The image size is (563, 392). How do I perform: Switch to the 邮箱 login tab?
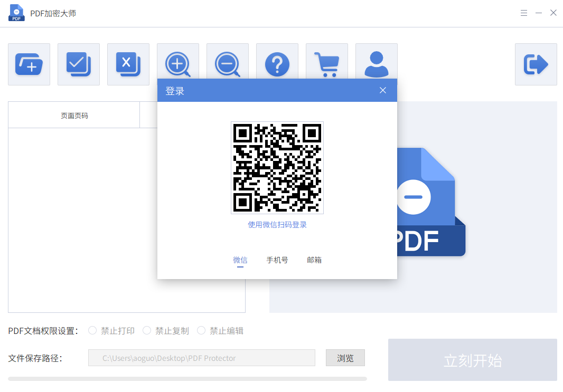point(314,260)
